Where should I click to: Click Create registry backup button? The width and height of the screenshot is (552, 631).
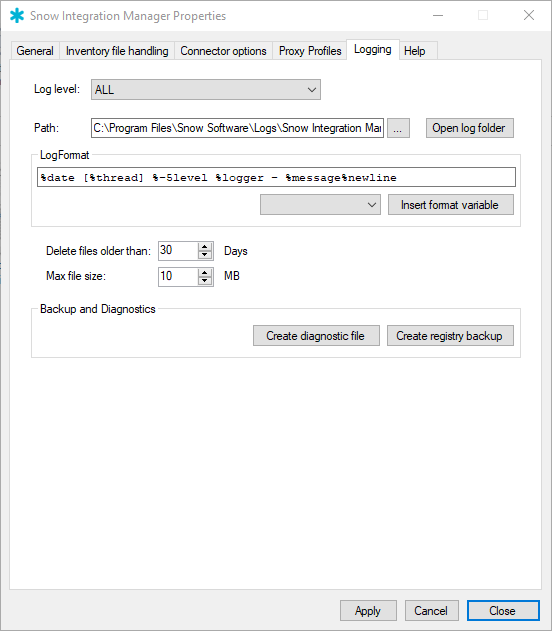450,336
